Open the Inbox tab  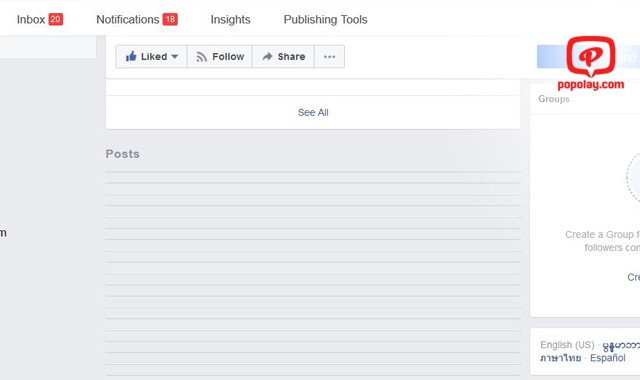40,19
